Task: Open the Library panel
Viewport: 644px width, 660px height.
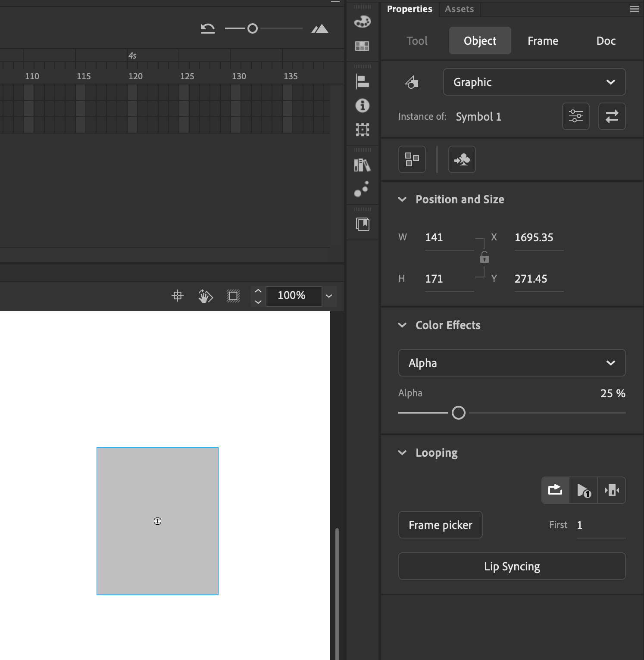Action: click(363, 165)
